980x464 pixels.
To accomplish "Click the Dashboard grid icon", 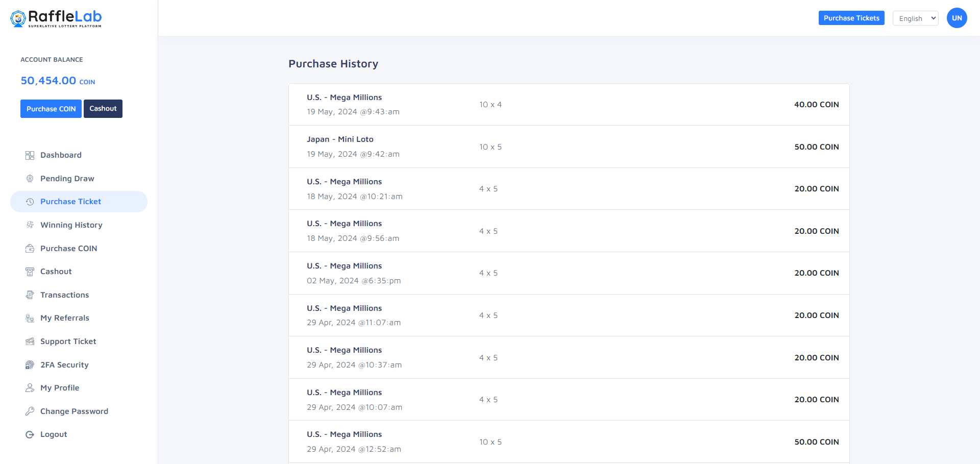I will (30, 155).
